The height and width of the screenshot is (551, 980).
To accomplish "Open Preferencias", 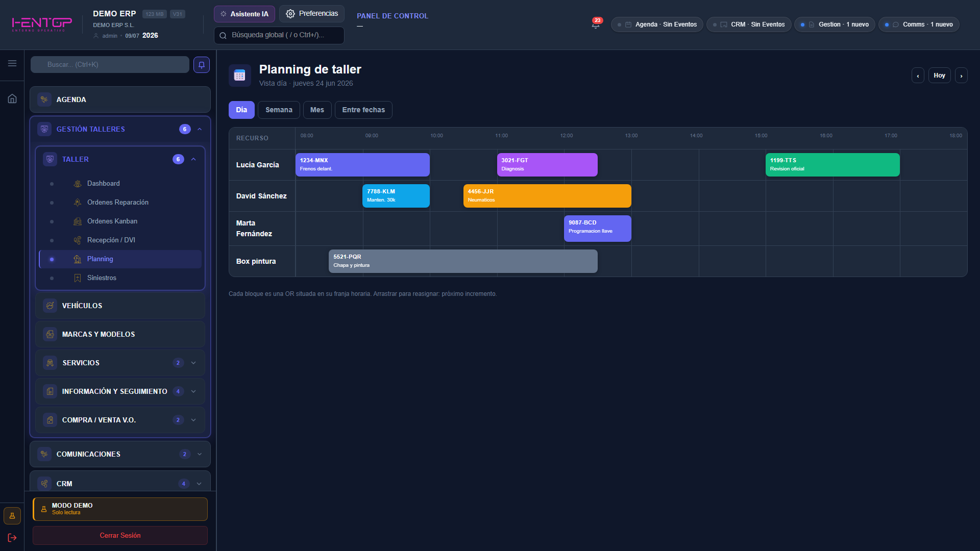I will tap(312, 14).
